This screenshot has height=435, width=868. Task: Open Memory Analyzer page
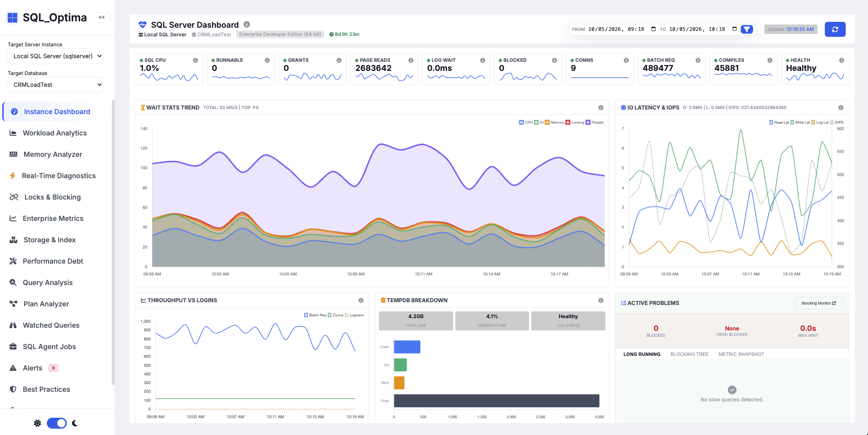click(53, 155)
